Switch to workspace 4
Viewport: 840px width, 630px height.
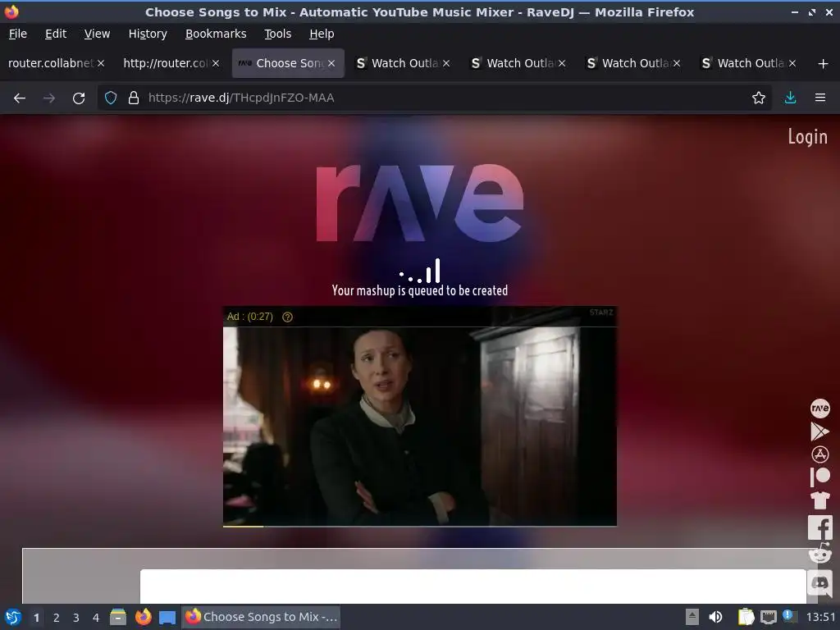click(x=96, y=618)
